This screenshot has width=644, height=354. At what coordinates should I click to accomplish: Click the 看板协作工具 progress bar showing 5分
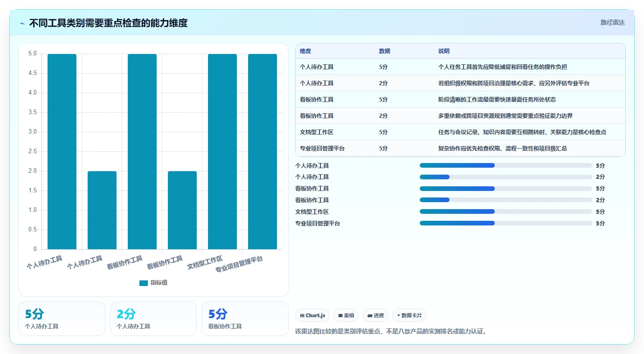(506, 189)
